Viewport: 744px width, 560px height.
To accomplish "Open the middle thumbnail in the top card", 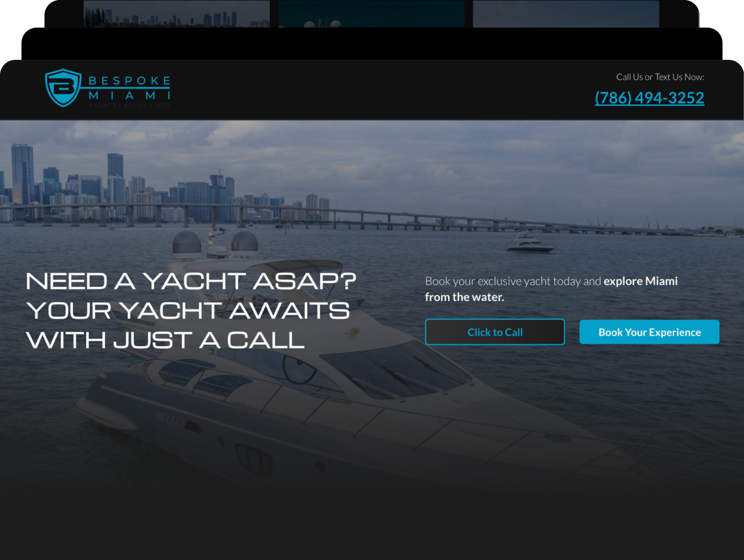I will (x=371, y=14).
